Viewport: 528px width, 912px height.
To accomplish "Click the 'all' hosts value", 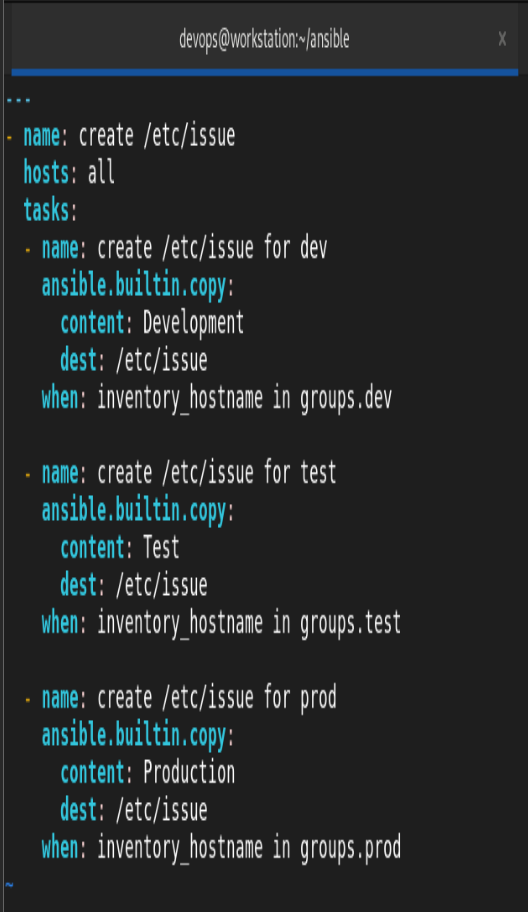I will [x=101, y=173].
